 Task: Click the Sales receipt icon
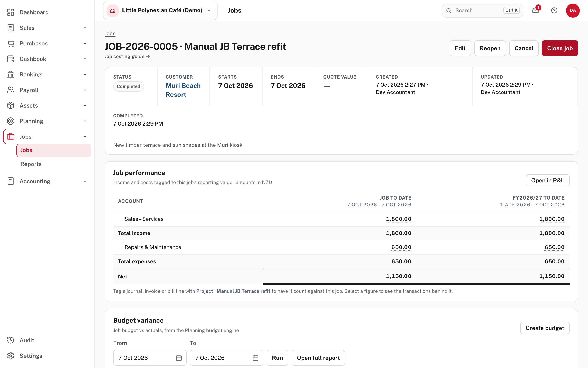10,28
